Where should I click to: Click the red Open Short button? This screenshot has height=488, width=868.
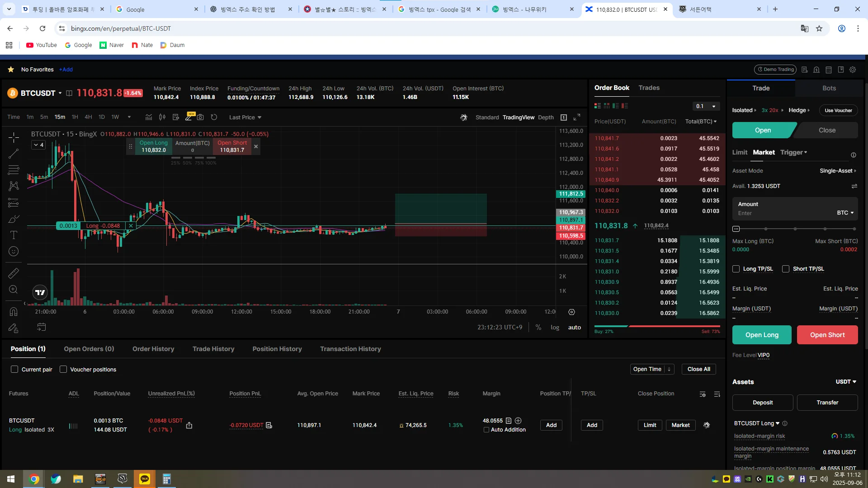(827, 335)
